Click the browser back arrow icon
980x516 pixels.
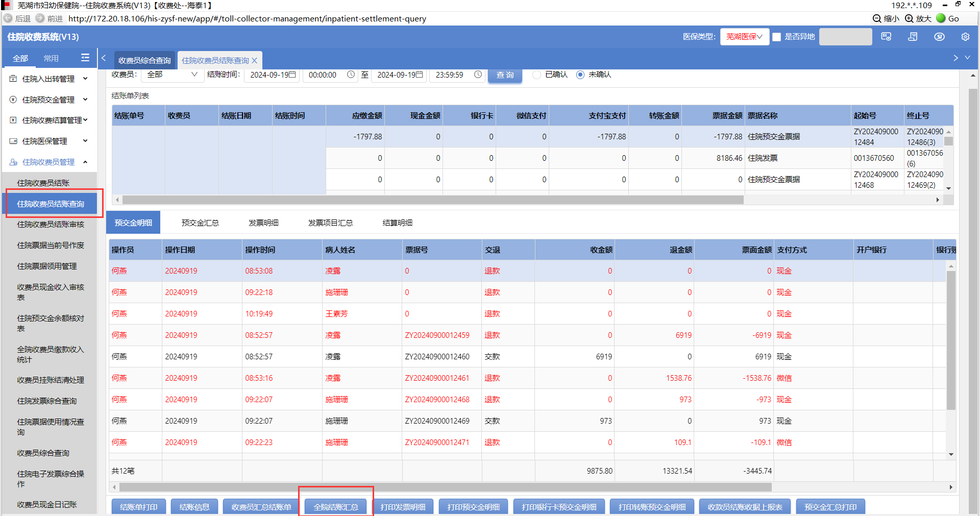[8, 18]
